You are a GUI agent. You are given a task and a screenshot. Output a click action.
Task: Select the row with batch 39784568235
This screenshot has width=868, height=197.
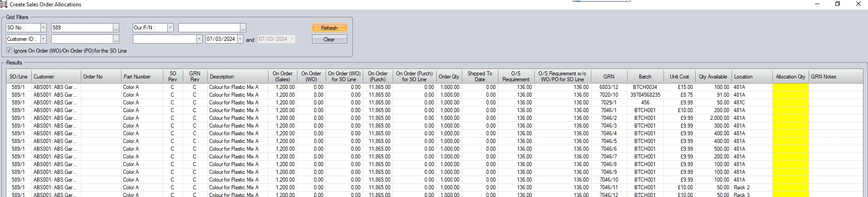[x=645, y=95]
